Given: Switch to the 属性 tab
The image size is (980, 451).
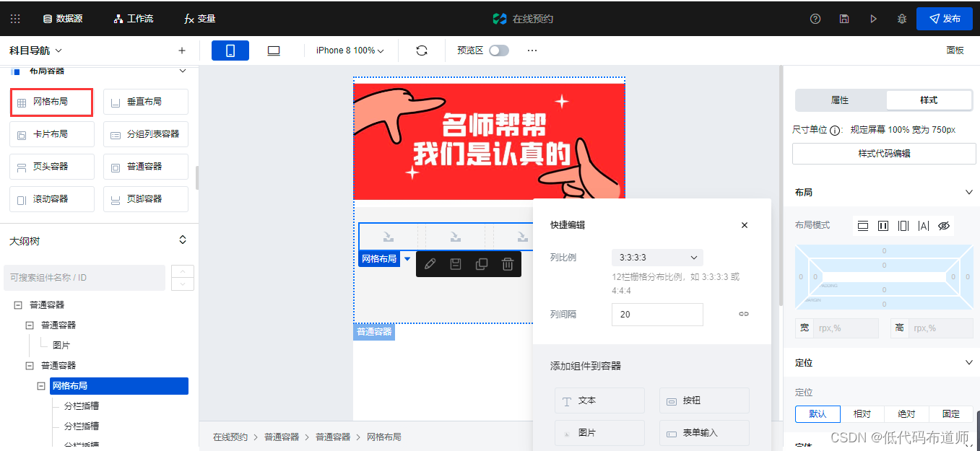Looking at the screenshot, I should coord(840,100).
